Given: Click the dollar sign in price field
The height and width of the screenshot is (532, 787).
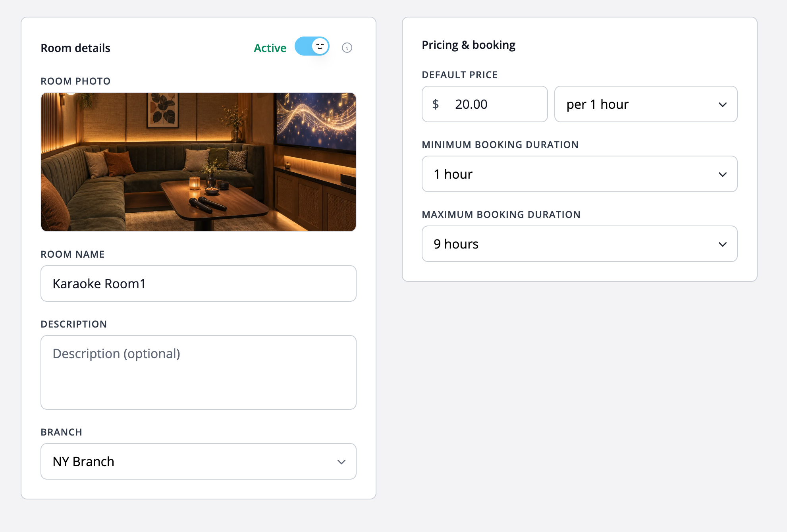Looking at the screenshot, I should [436, 104].
